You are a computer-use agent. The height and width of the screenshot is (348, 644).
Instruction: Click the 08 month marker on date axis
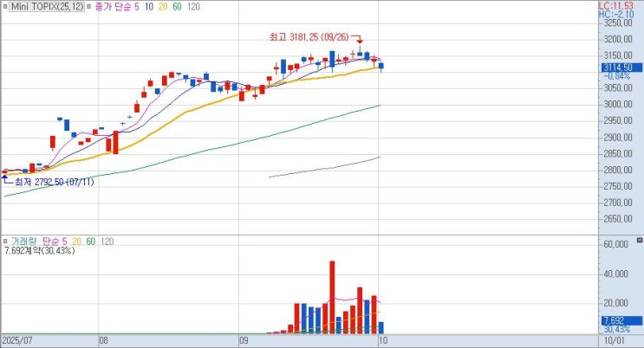103,340
